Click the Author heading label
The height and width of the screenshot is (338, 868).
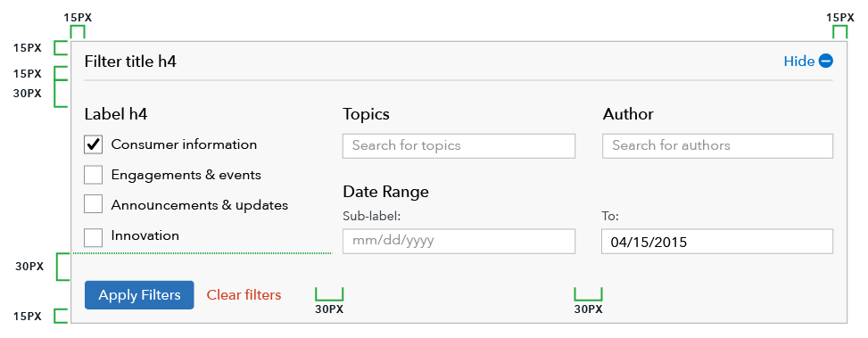pyautogui.click(x=628, y=114)
